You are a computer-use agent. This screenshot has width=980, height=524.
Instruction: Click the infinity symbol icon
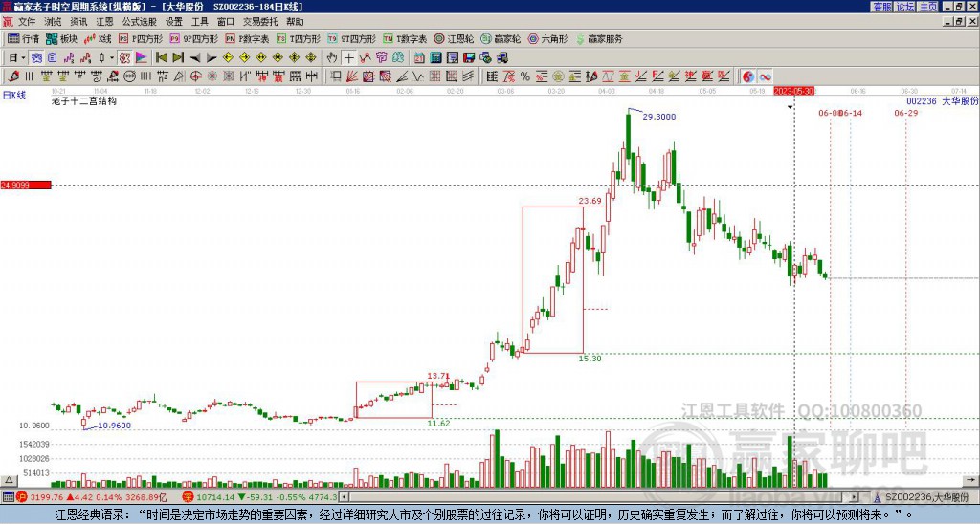point(765,76)
